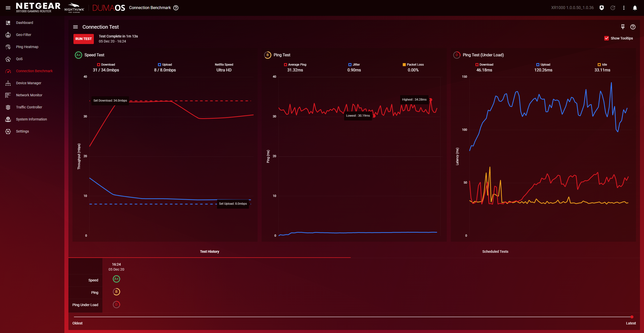Click A+ Speed grade in Test History
This screenshot has width=644, height=333.
pos(116,279)
